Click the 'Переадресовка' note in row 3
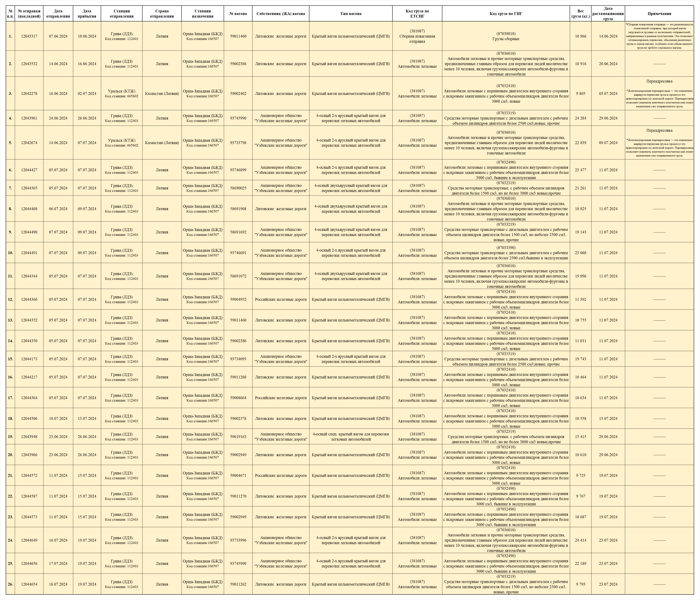Screen dimensions: 700x600 point(659,81)
